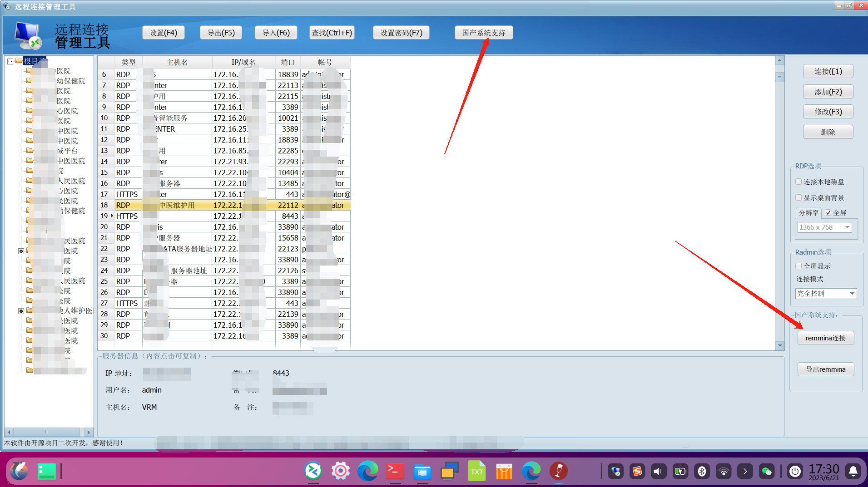
Task: Click the 设置(F4) button
Action: tap(164, 33)
